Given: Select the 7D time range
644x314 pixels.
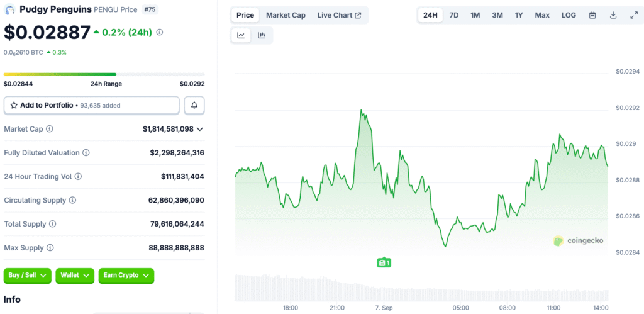Looking at the screenshot, I should 454,15.
